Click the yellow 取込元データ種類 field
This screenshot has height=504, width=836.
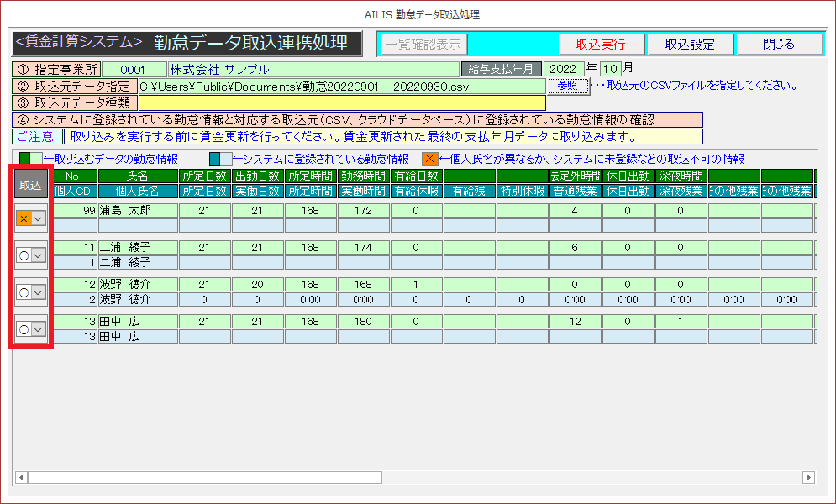(340, 102)
